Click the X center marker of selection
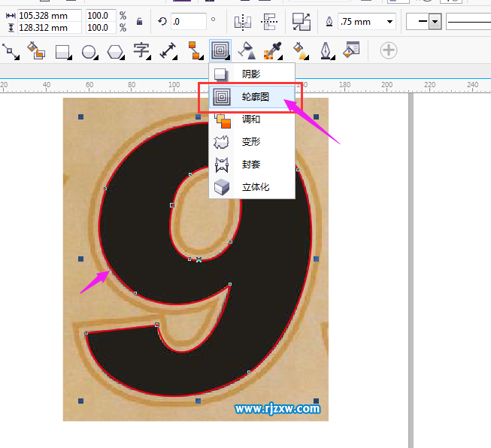The height and width of the screenshot is (448, 491). [199, 259]
